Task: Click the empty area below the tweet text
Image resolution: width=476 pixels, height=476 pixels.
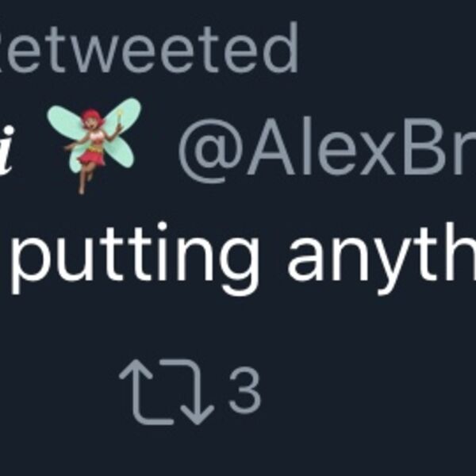Action: pos(238,325)
